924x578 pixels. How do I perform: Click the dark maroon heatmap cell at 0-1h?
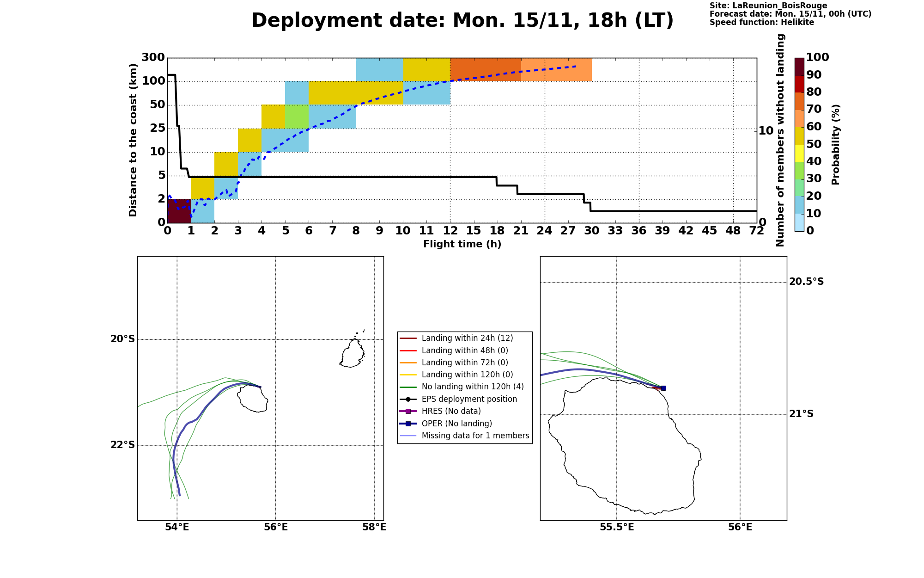[179, 211]
